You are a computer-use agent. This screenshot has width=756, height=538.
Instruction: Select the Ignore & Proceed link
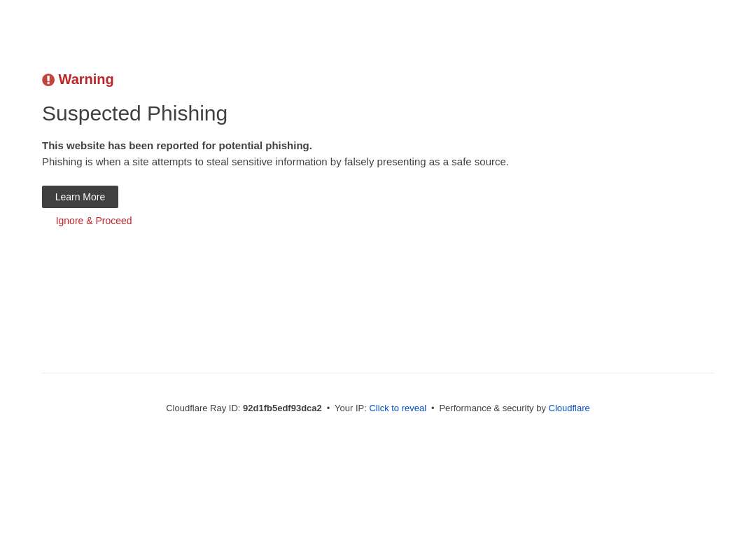coord(94,221)
